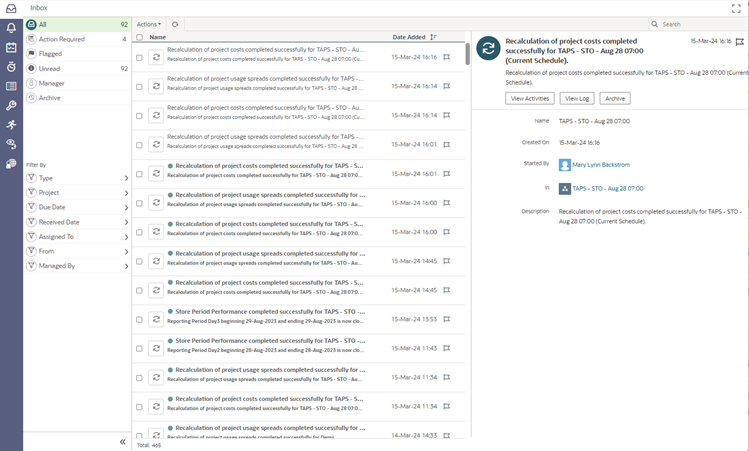The image size is (749, 451).
Task: Tick the select-all checkbox beside Name
Action: 139,37
